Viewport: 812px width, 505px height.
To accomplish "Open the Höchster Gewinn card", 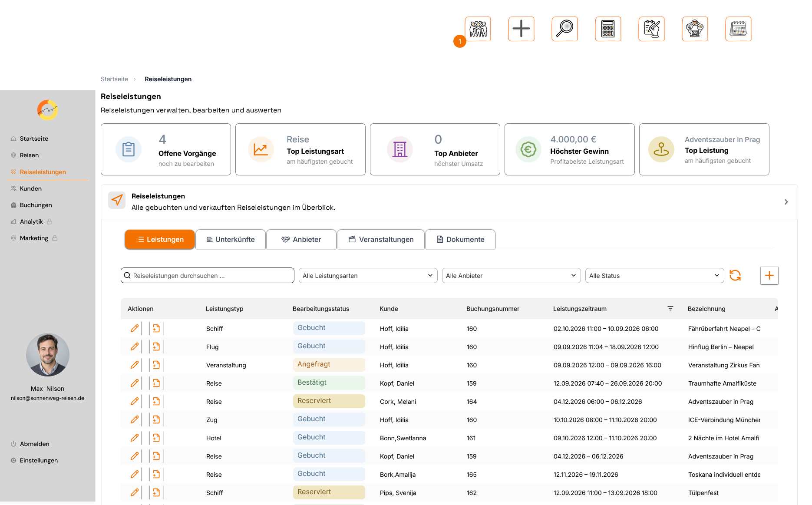I will point(570,149).
